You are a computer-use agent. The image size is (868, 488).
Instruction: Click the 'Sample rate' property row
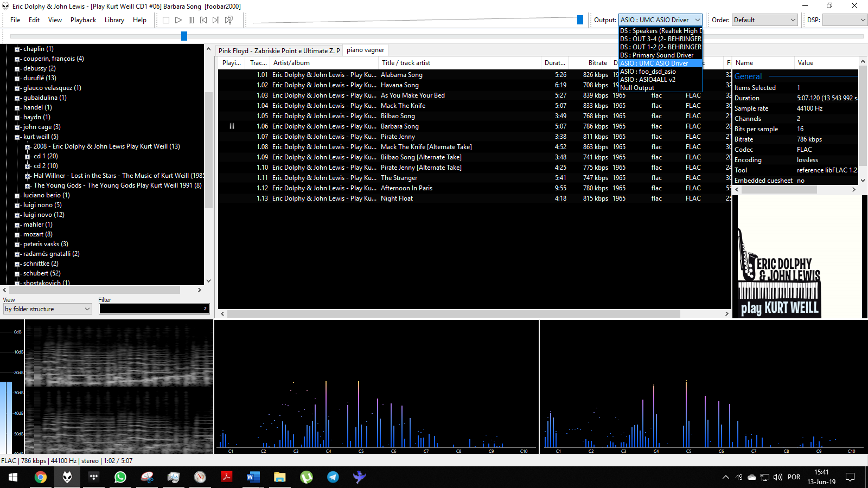pos(796,108)
